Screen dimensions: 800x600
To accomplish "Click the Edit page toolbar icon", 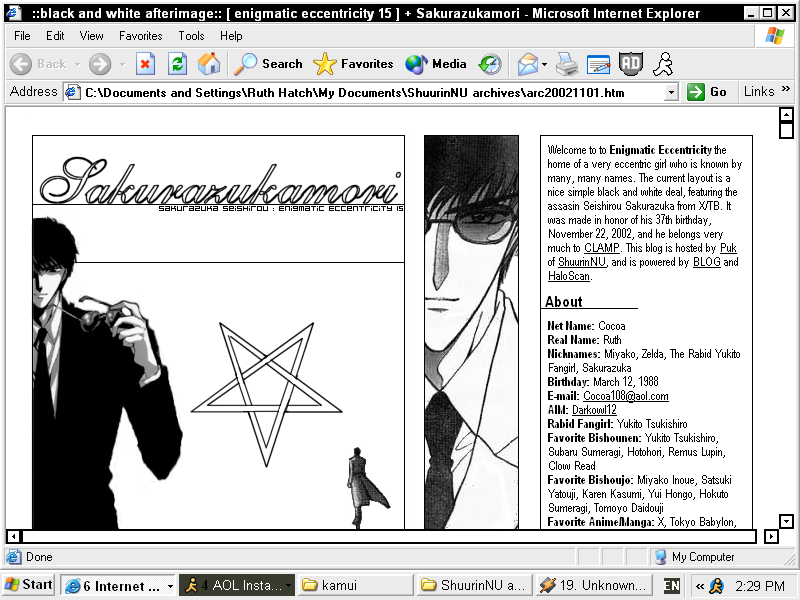I will [598, 64].
